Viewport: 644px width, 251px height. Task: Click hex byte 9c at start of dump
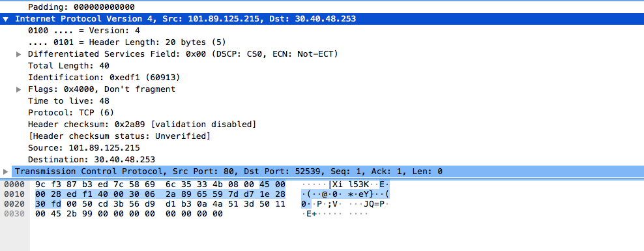coord(40,185)
